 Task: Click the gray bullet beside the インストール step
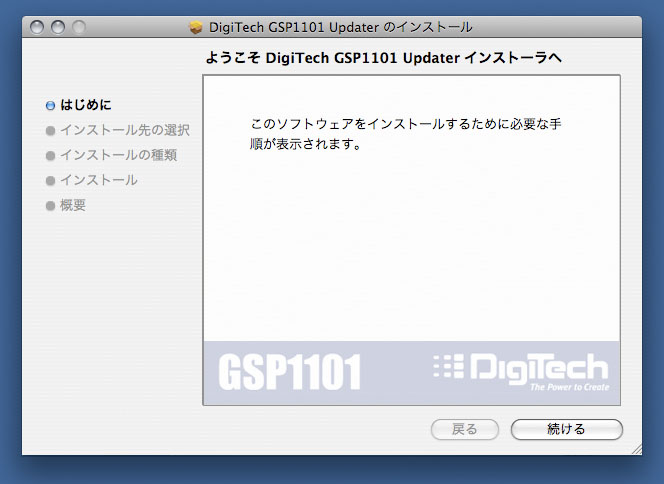pos(50,181)
